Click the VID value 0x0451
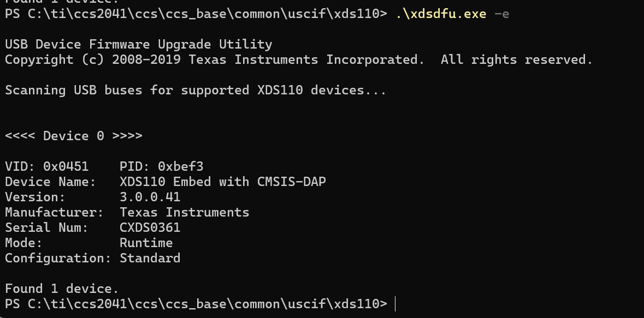The image size is (644, 318). click(x=66, y=166)
